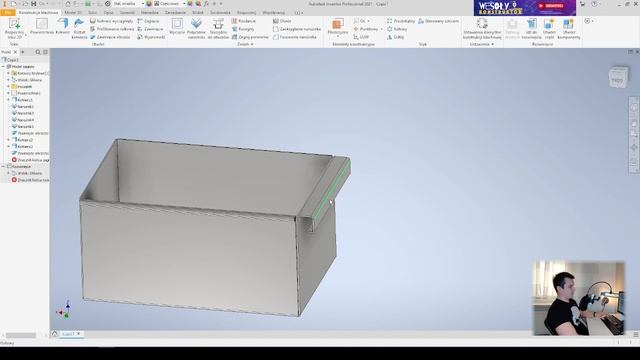Image resolution: width=640 pixels, height=360 pixels.
Task: Go to the flat pattern (Idź do rozwinięcia)
Action: point(531,29)
